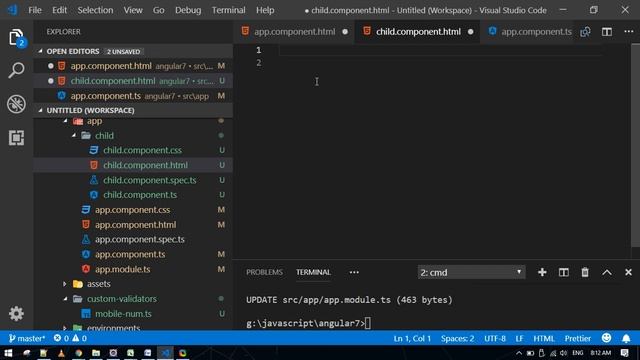640x360 pixels.
Task: Split the terminal panel
Action: click(x=564, y=272)
